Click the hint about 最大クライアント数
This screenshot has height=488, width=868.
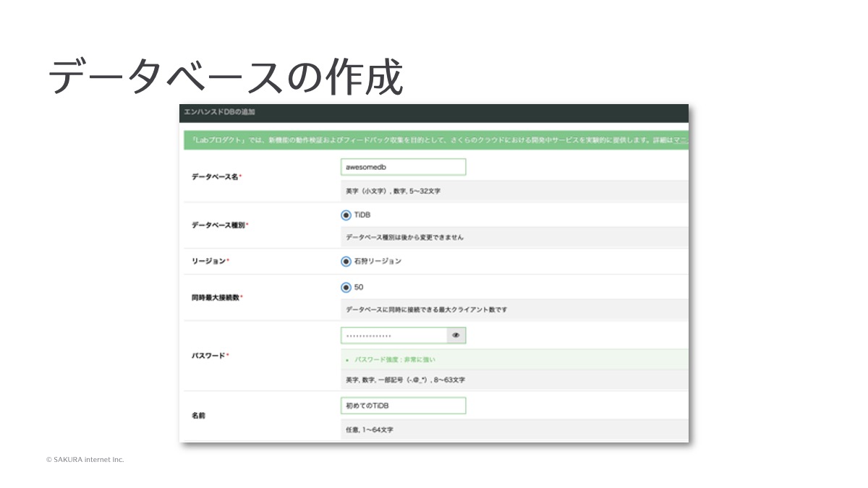click(x=427, y=309)
